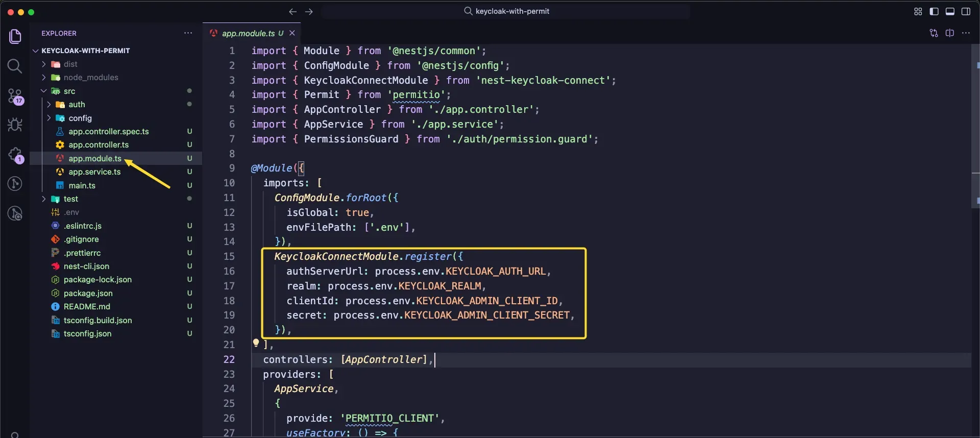Click the keycloak-with-permit command center search

coord(506,11)
